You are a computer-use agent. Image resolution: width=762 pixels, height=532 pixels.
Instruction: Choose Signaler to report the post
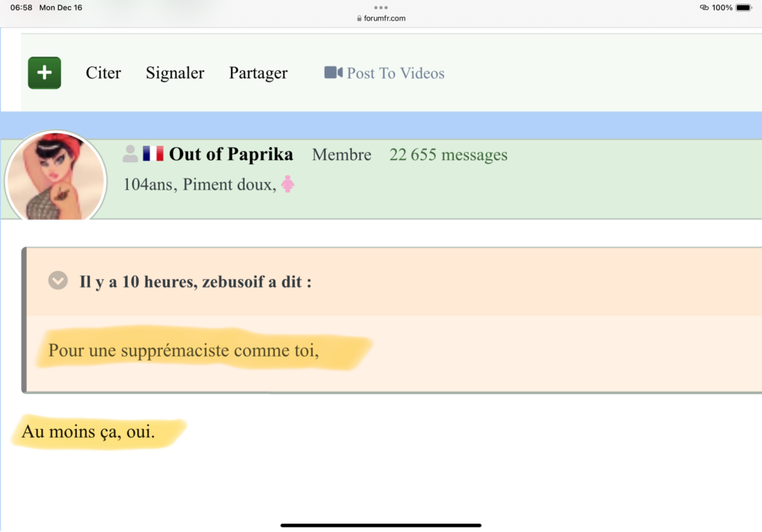pyautogui.click(x=174, y=73)
